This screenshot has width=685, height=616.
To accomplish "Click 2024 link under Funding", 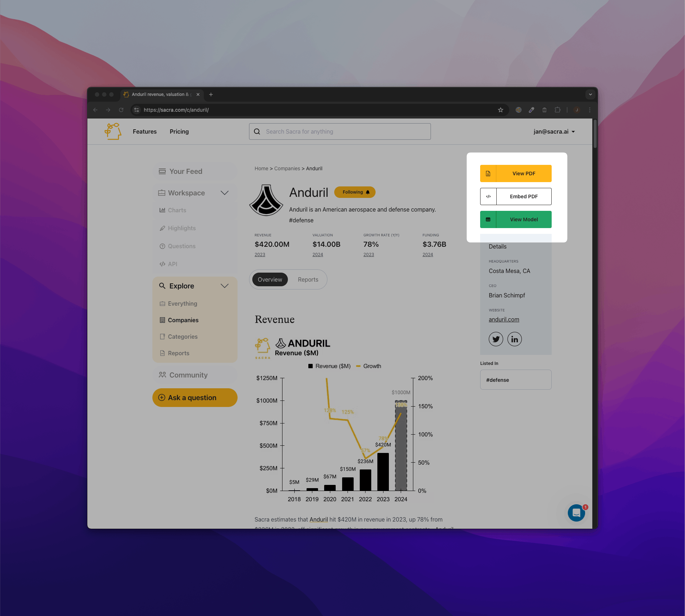I will tap(428, 255).
